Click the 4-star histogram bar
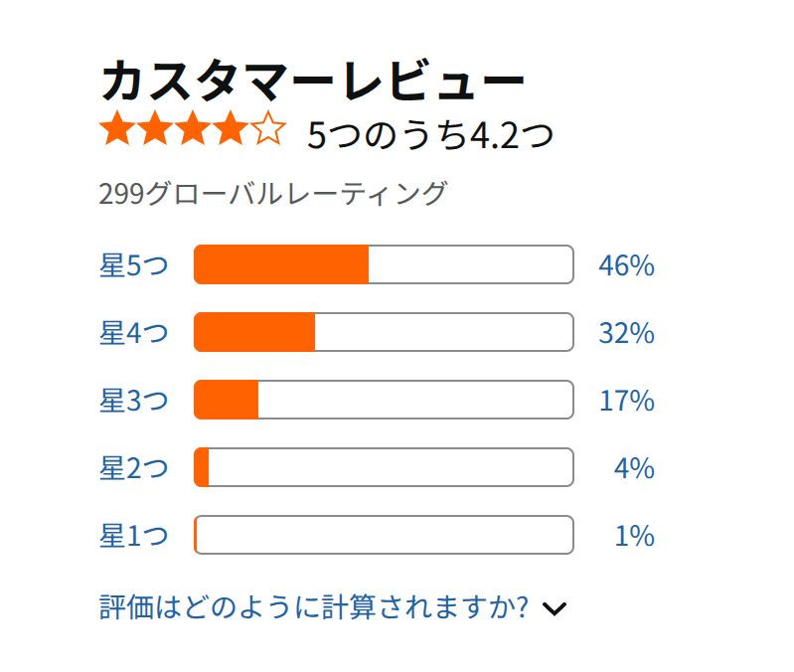The width and height of the screenshot is (794, 672). (x=384, y=332)
